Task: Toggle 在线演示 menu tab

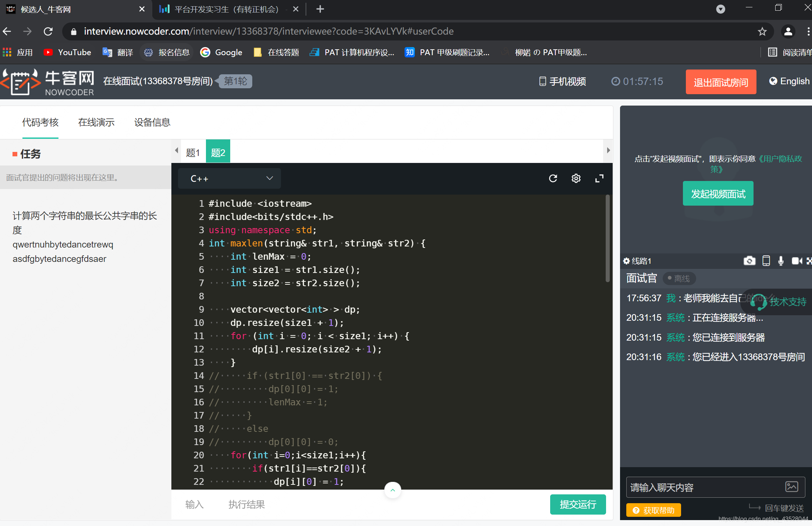Action: point(96,122)
